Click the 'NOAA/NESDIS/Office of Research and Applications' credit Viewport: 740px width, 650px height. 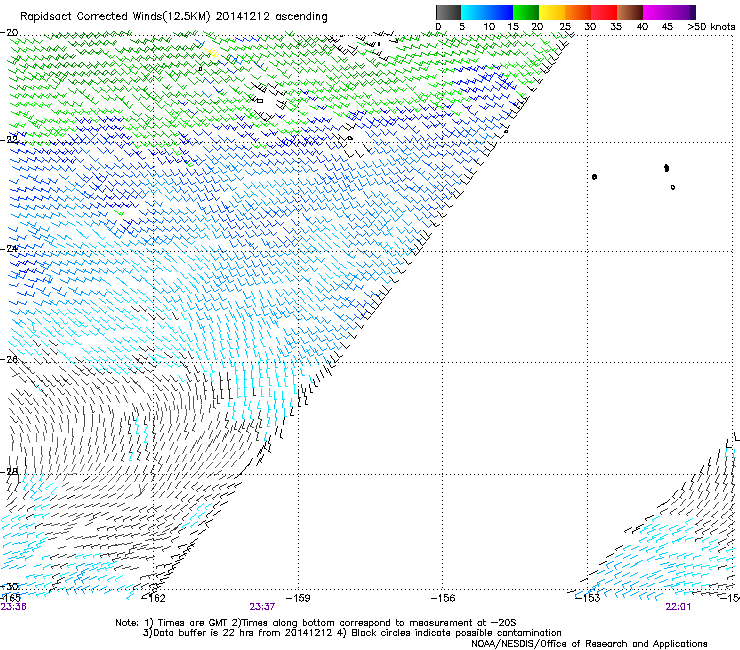tap(589, 644)
